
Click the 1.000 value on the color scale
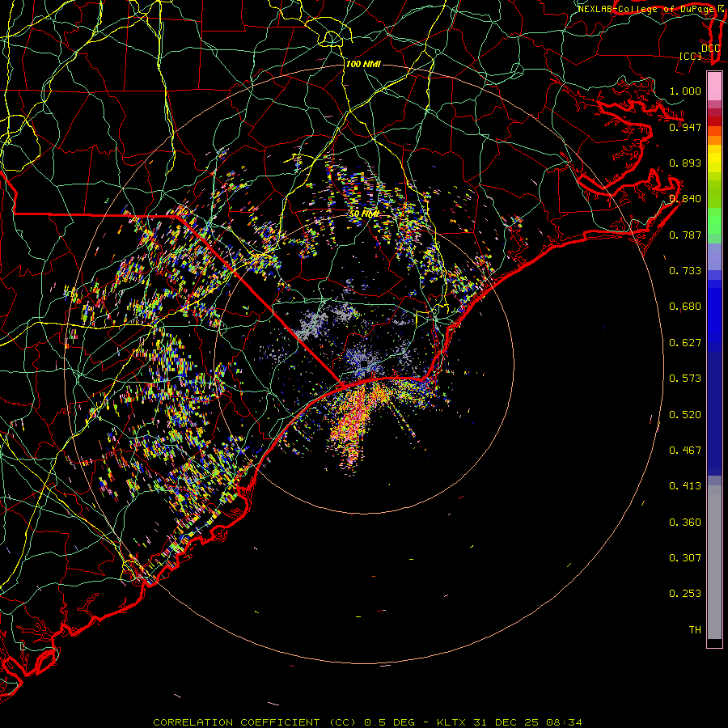coord(685,91)
